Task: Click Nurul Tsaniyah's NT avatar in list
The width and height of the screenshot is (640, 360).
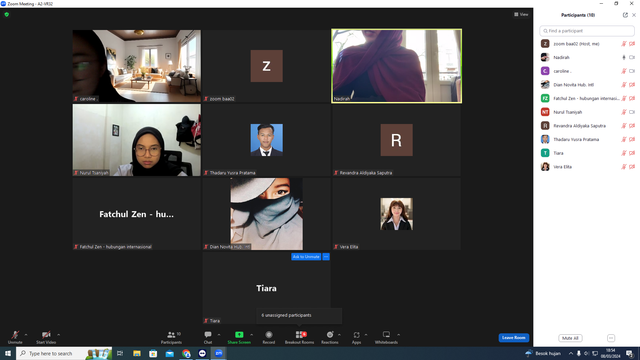Action: (545, 112)
